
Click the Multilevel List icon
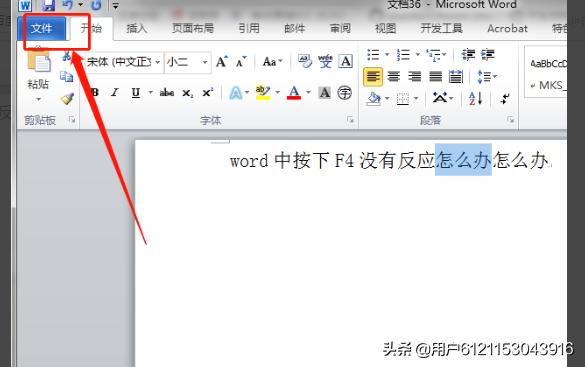click(x=434, y=55)
